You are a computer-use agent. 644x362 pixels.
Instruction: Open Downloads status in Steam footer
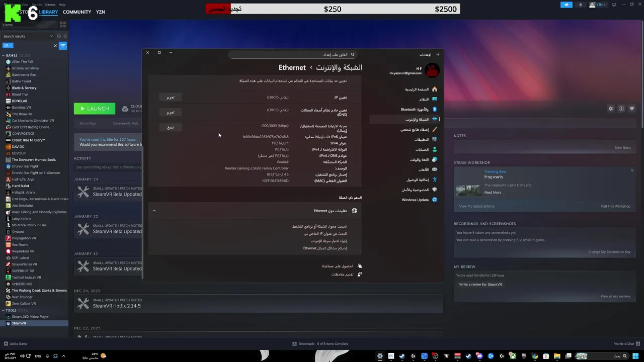(320, 344)
